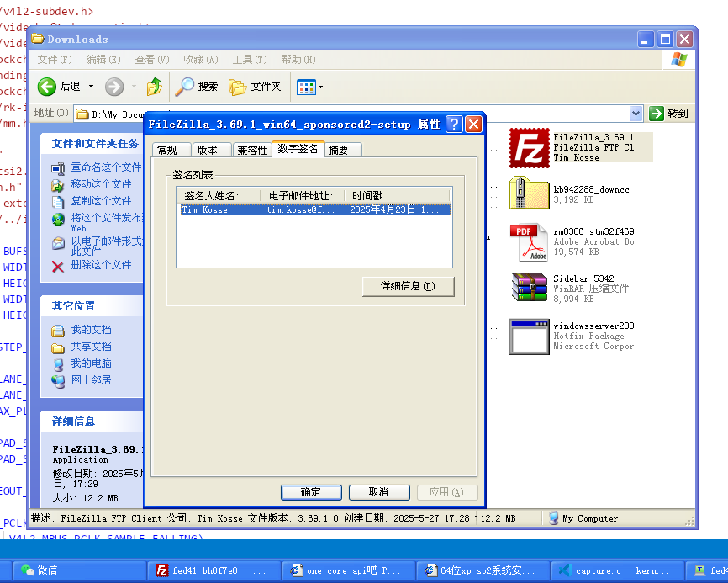Click the properties dialog Help question-mark button
The height and width of the screenshot is (583, 728).
[x=454, y=124]
